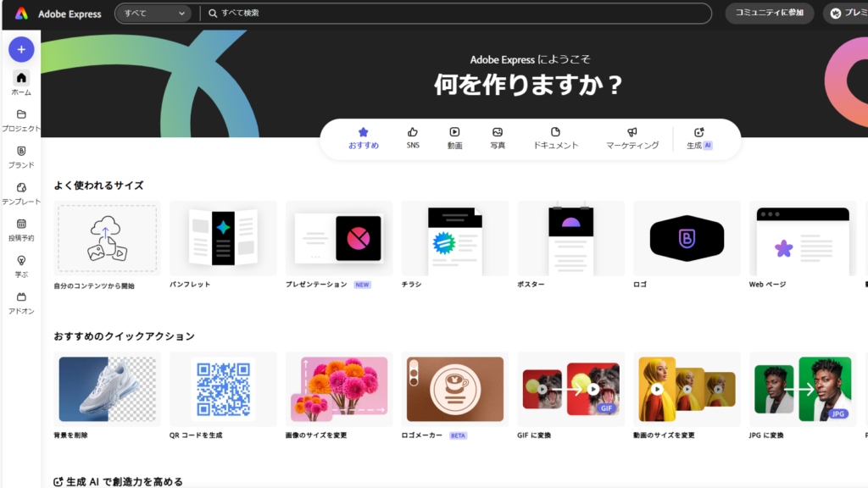Click the Adobe Express logo

[57, 14]
